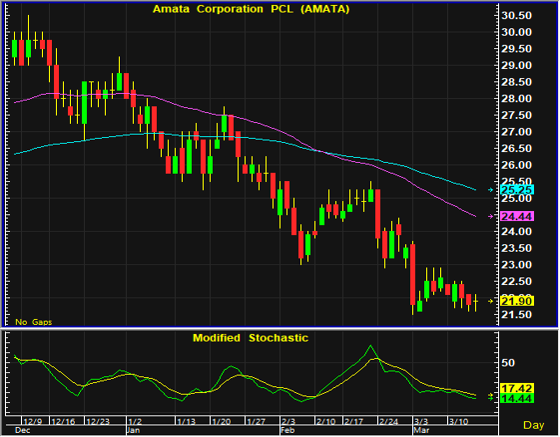Image resolution: width=560 pixels, height=437 pixels.
Task: Click the yellow arrow marker beside 21.90
Action: coord(491,301)
